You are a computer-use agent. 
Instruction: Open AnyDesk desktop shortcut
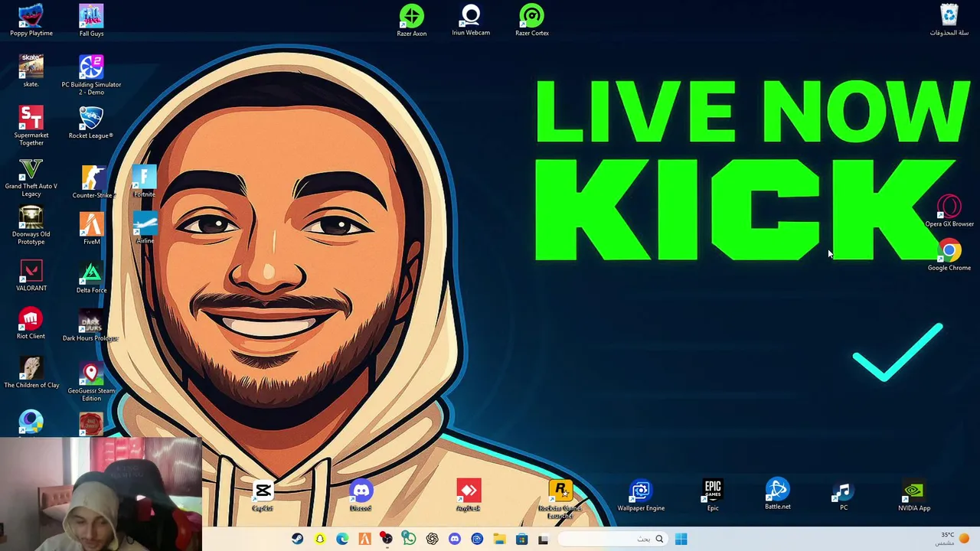pos(469,496)
